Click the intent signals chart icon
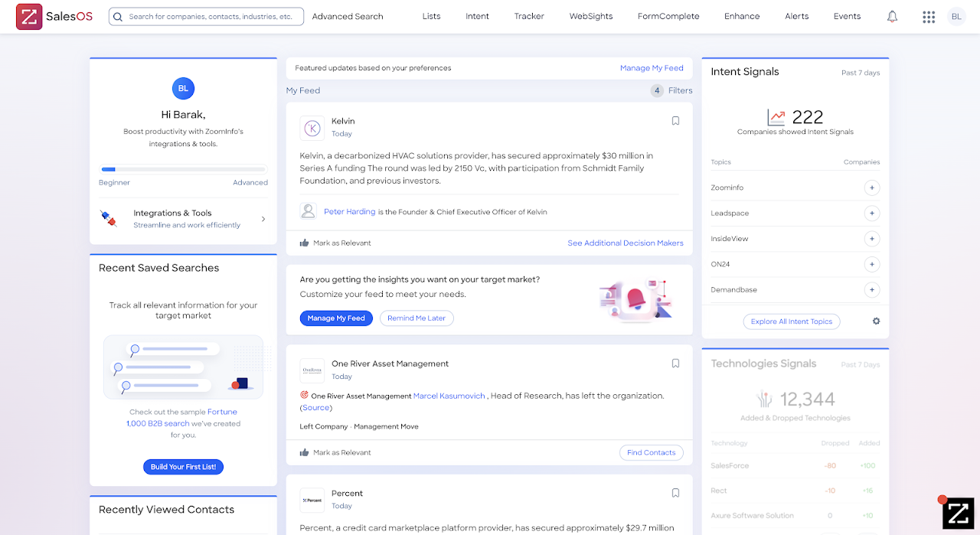Image resolution: width=980 pixels, height=535 pixels. [776, 117]
